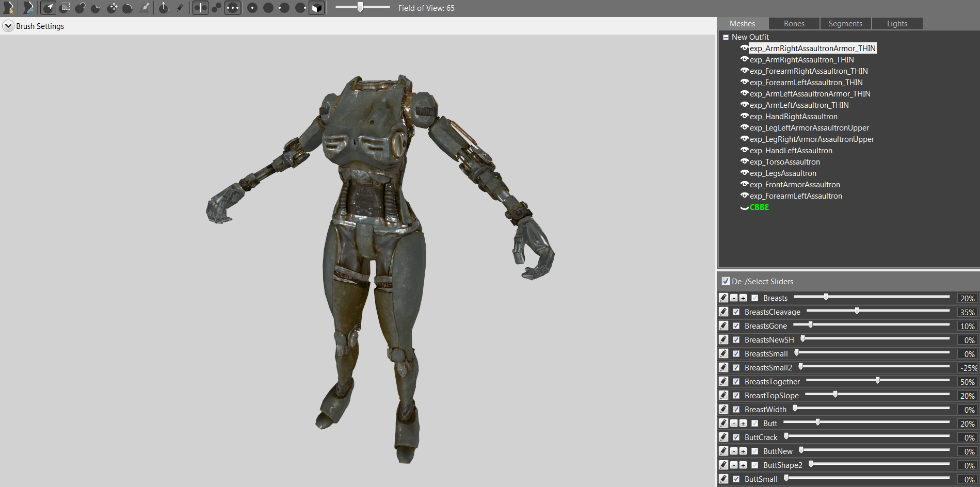Switch to the Meshes tab

pyautogui.click(x=742, y=24)
